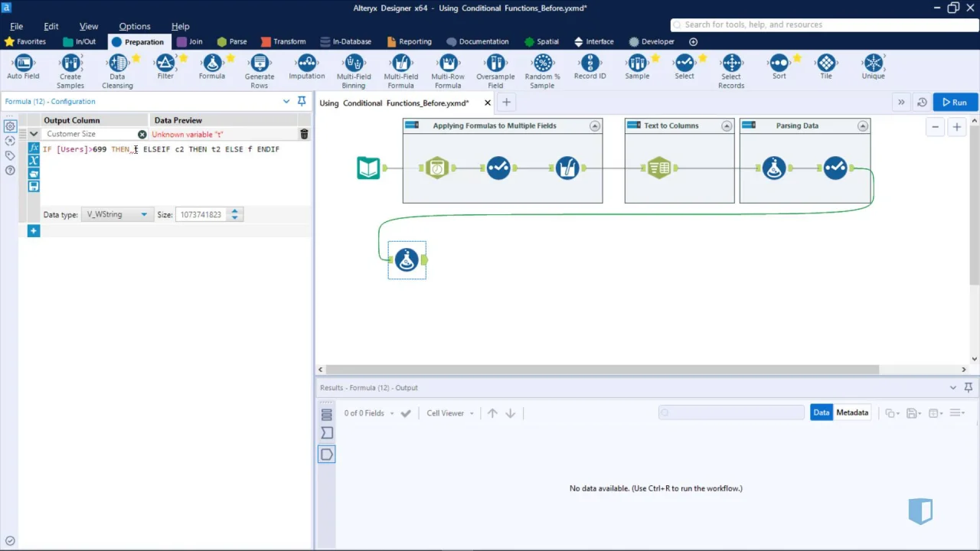Show the Navigation settings in configuration sidebar
This screenshot has height=551, width=980.
(10, 141)
